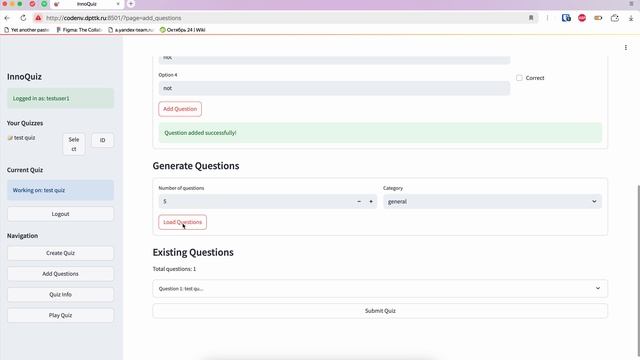Click the 'test quiz' entry in Your Quizzes
This screenshot has height=360, width=640.
[22, 138]
